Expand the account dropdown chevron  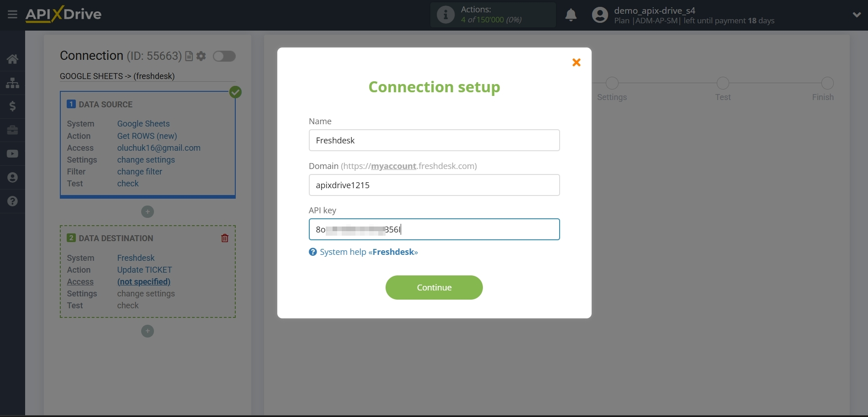pos(857,15)
